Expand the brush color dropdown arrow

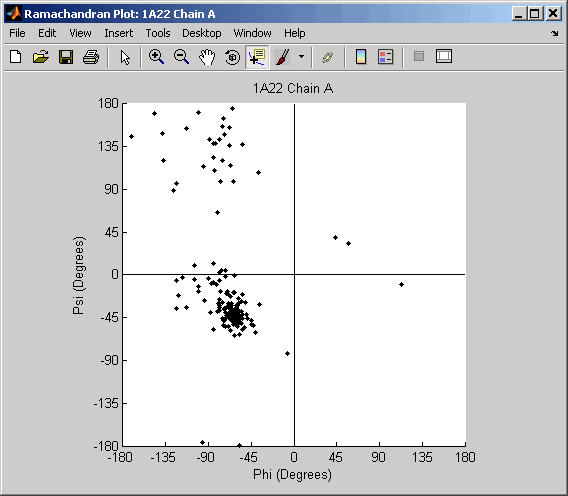tap(301, 57)
